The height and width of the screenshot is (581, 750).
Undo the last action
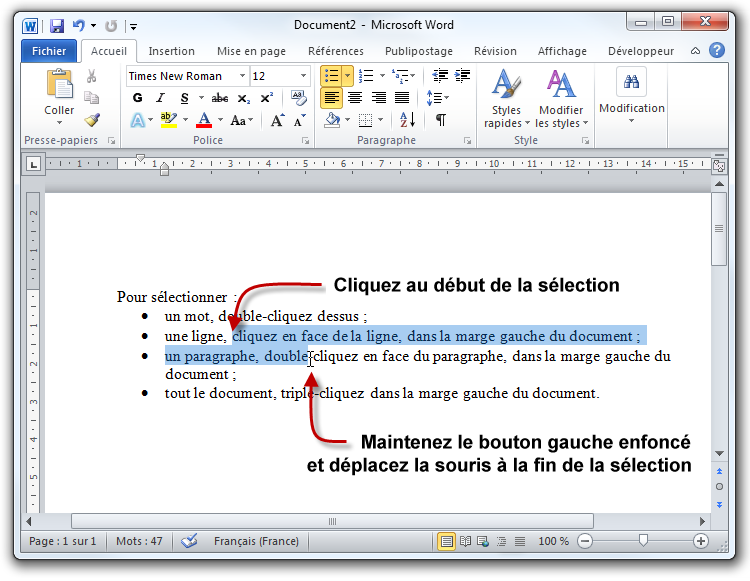[79, 25]
